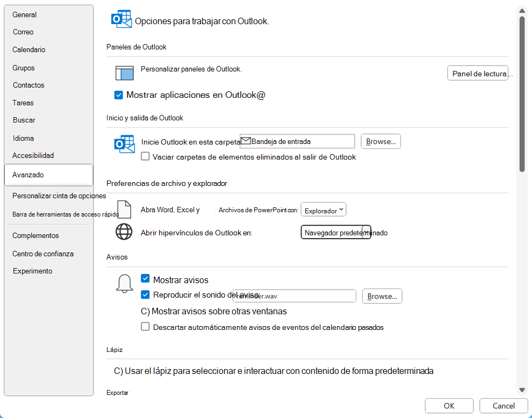
Task: Go to Accesibilidad options
Action: point(33,155)
